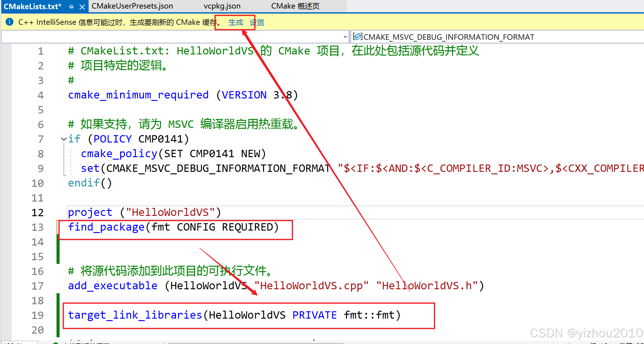Pin the CMakeLists.txt tab

coord(71,6)
